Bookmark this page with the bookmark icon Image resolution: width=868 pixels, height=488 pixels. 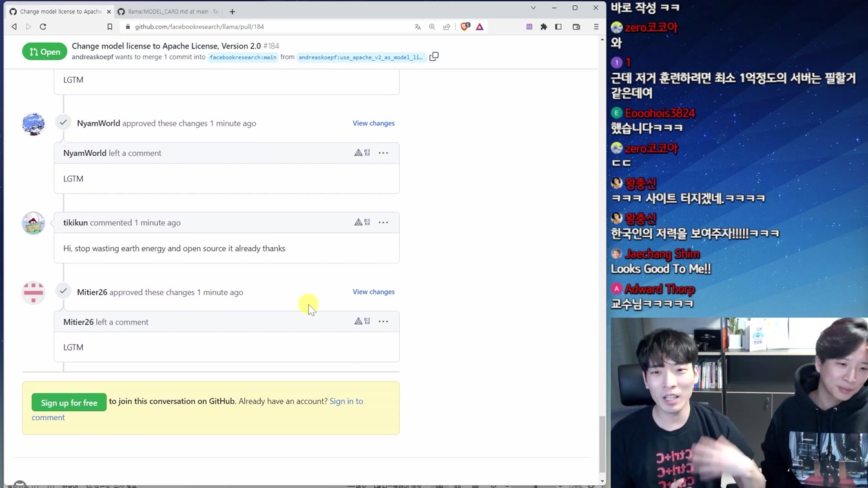[110, 26]
